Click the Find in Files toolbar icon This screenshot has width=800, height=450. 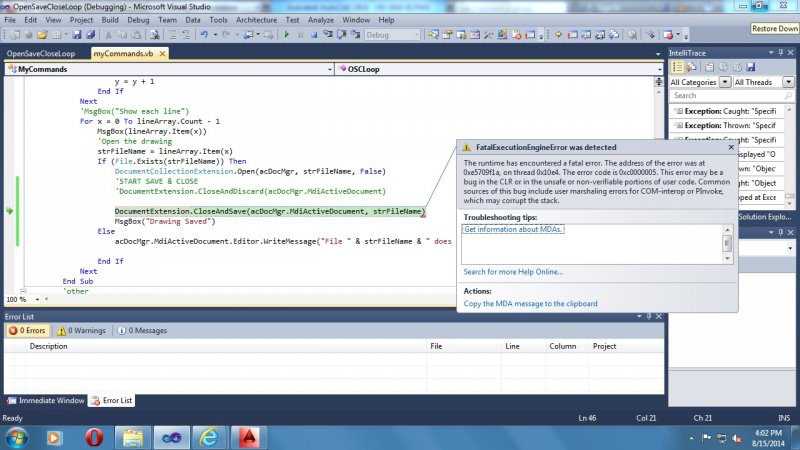pos(155,35)
